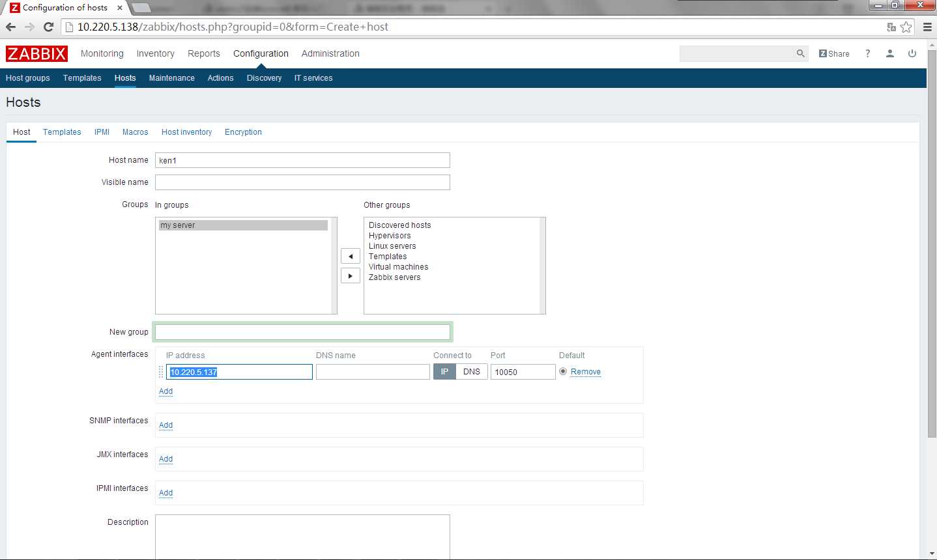Switch to the Templates form tab
The width and height of the screenshot is (937, 560).
(62, 132)
